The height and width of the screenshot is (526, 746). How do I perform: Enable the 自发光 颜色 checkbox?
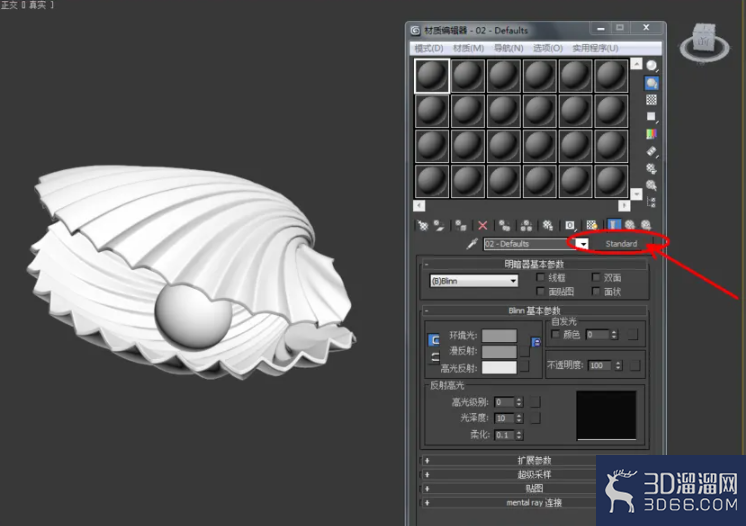pyautogui.click(x=556, y=334)
